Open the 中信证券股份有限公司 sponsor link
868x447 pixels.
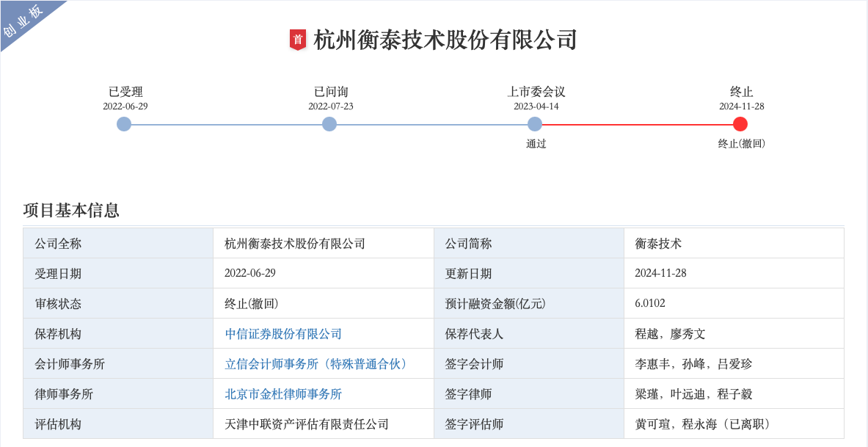pos(283,334)
